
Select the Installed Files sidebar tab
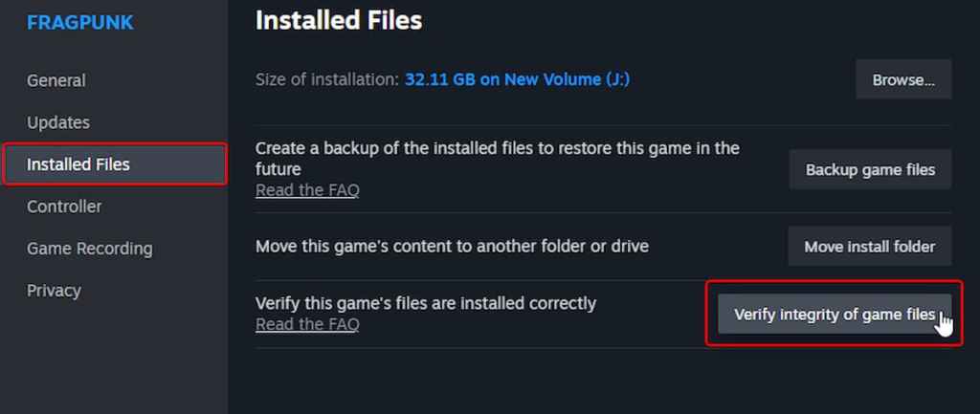pyautogui.click(x=78, y=164)
